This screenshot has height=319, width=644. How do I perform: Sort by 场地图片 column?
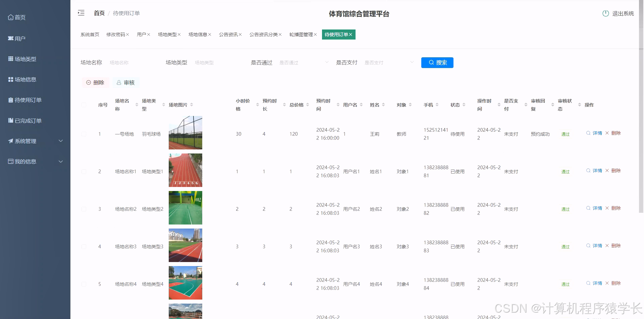(x=191, y=105)
